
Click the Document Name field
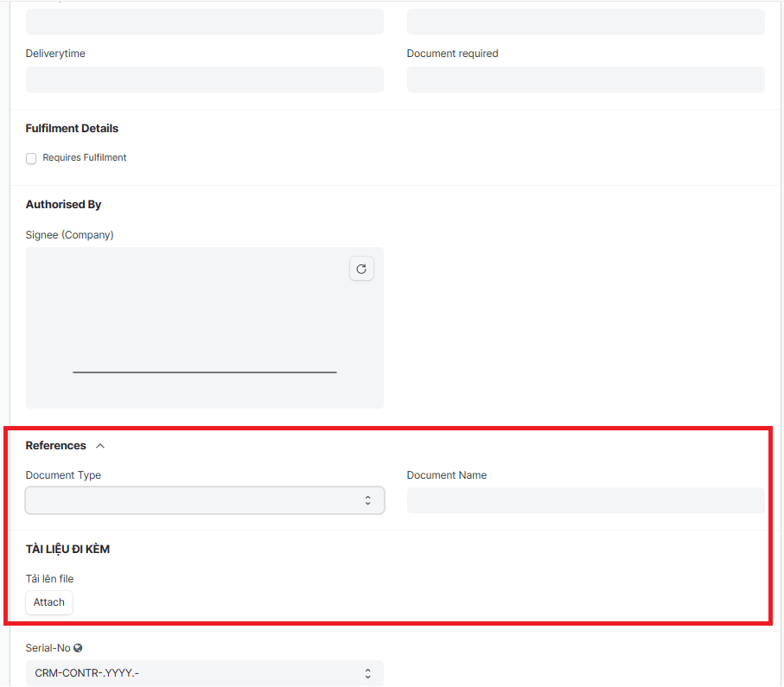pyautogui.click(x=585, y=500)
